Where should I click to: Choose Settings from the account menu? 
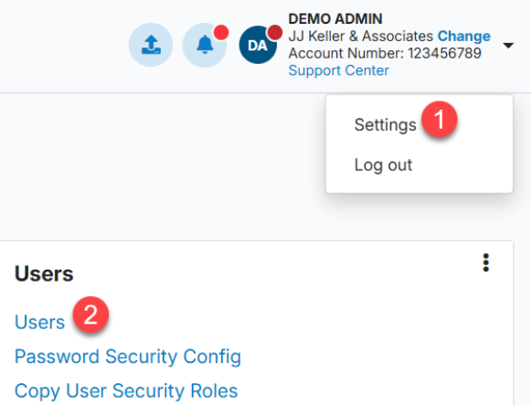coord(385,125)
